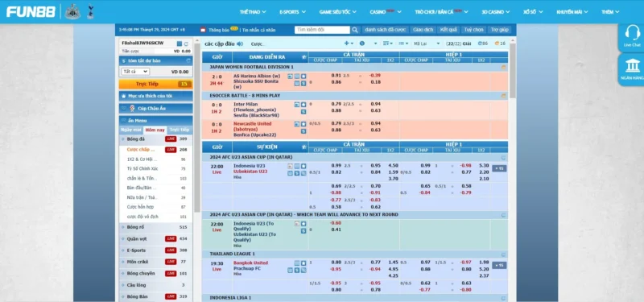Open the Thông báo notification icon
The width and height of the screenshot is (644, 302).
[203, 30]
